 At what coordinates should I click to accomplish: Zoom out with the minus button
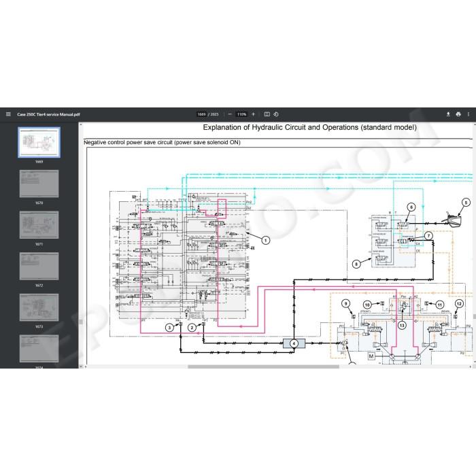(x=230, y=114)
